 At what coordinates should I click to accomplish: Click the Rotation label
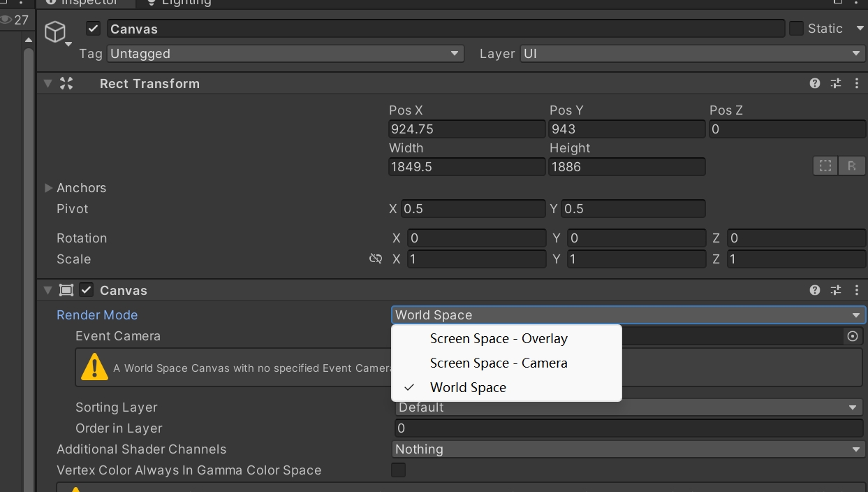pyautogui.click(x=82, y=238)
